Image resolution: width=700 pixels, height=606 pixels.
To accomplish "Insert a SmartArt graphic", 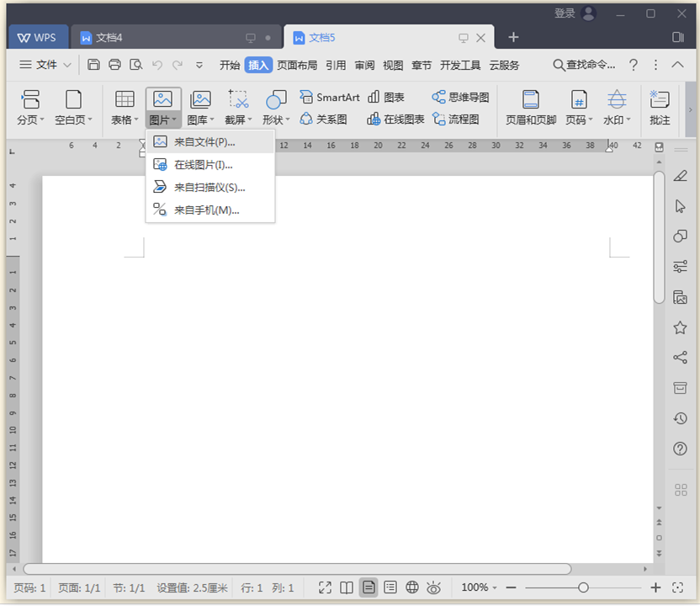I will tap(329, 97).
